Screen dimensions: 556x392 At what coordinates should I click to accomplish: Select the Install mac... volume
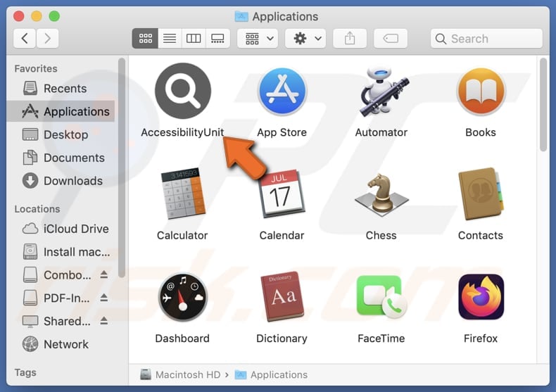click(x=61, y=252)
